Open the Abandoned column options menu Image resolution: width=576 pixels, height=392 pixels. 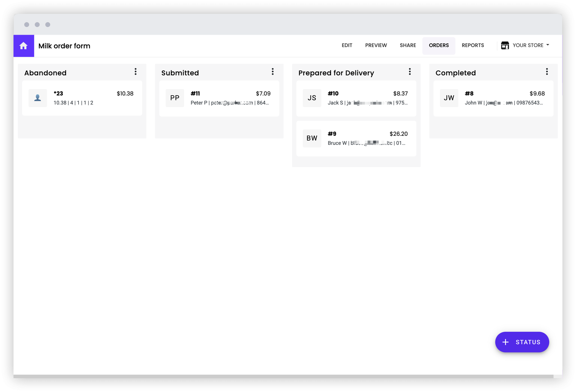[136, 72]
